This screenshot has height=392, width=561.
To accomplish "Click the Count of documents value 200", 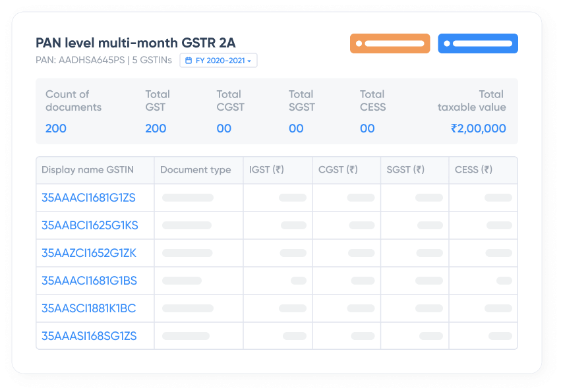I will click(x=56, y=128).
